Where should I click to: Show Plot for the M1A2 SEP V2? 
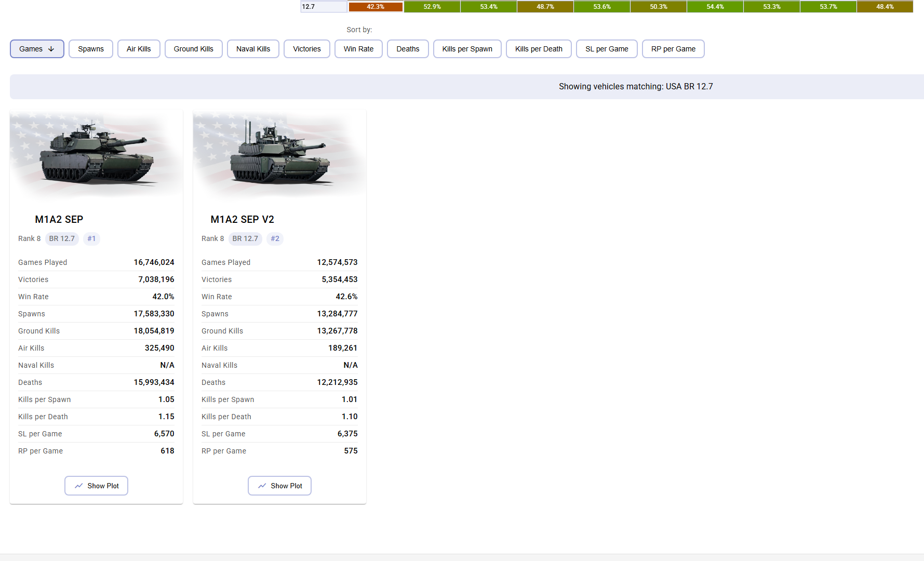point(279,486)
